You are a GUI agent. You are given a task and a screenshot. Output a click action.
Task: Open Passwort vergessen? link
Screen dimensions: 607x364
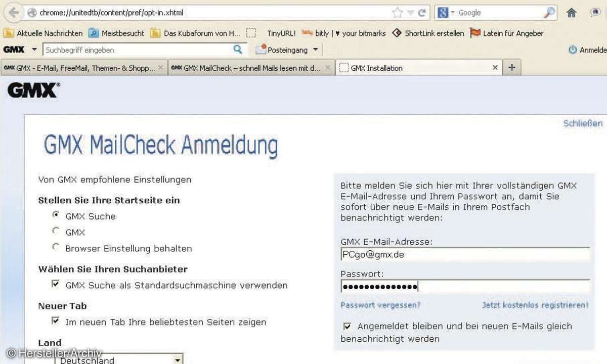click(380, 305)
